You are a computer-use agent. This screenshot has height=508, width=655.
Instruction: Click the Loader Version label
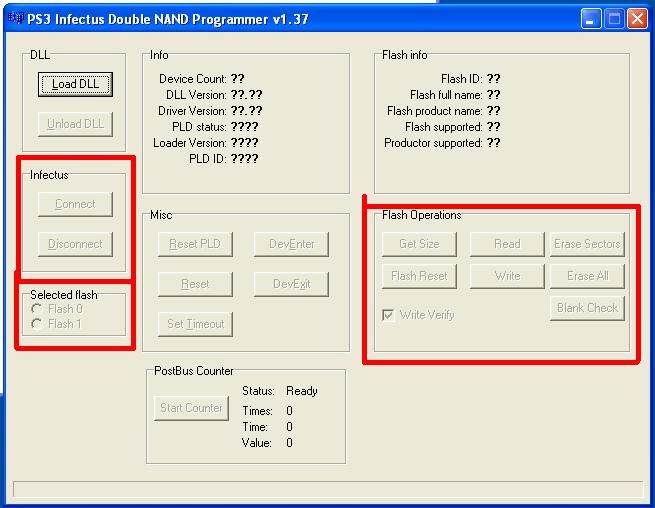[190, 143]
